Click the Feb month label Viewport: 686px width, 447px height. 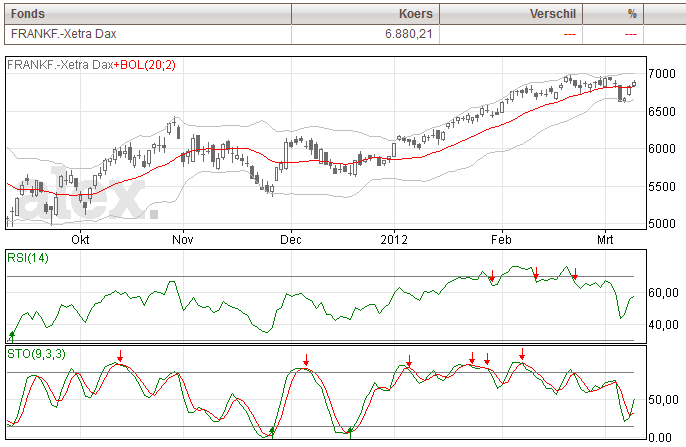(501, 240)
